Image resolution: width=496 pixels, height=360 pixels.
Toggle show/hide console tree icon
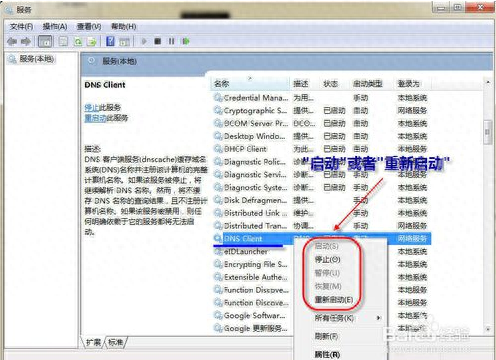pos(45,41)
